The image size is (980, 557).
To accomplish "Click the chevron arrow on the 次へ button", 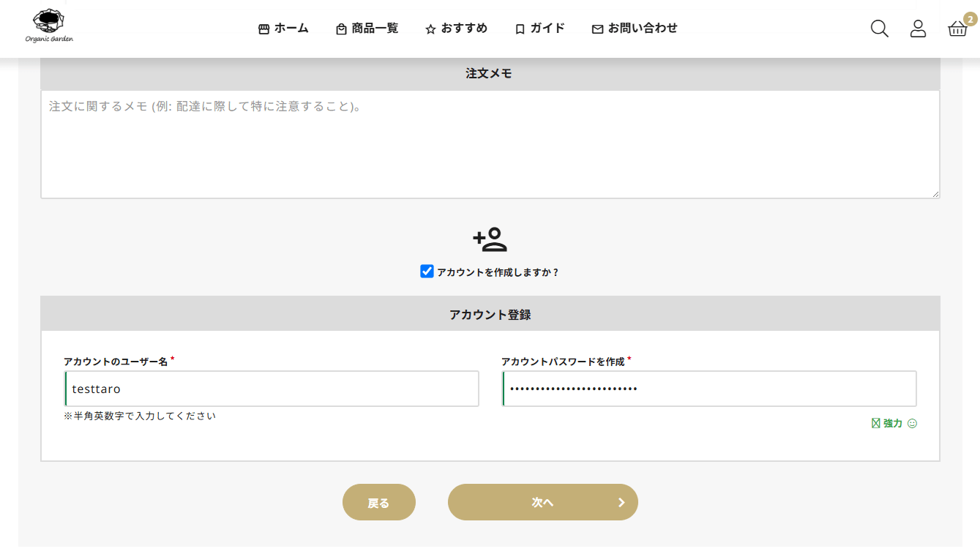I will pyautogui.click(x=621, y=502).
